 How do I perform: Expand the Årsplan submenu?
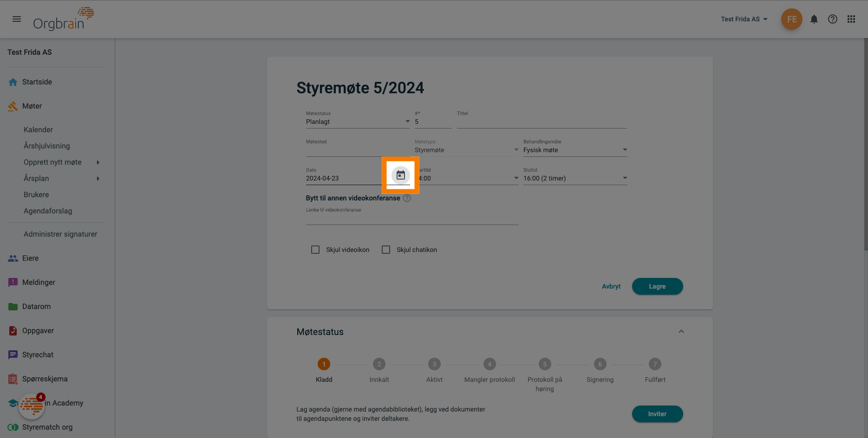[x=98, y=179]
